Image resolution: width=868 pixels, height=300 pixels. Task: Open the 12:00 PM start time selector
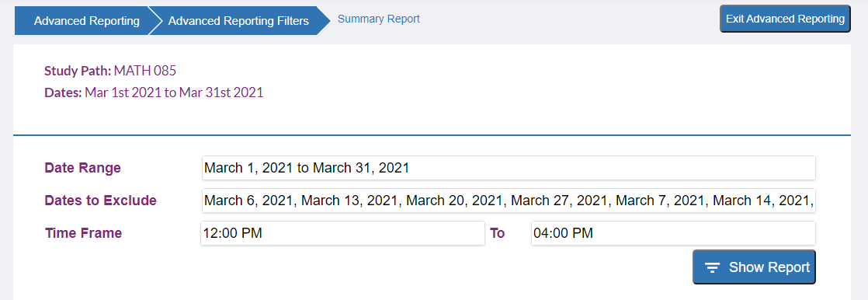pyautogui.click(x=342, y=233)
